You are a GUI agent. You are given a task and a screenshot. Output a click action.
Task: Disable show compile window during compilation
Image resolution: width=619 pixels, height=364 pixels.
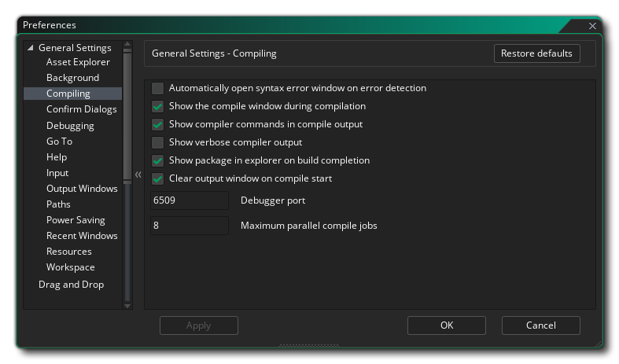[x=157, y=106]
